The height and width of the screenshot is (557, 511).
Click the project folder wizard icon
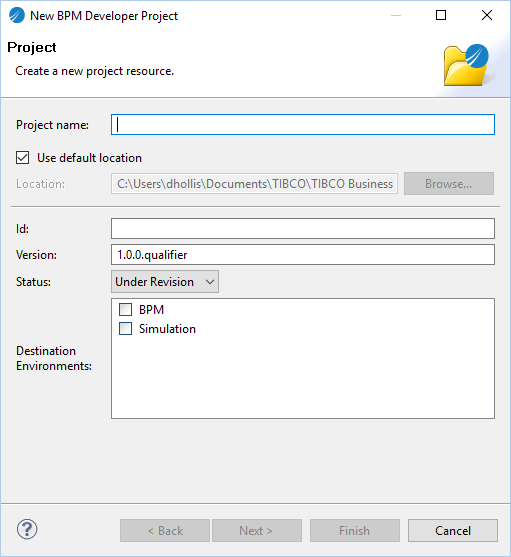[x=466, y=65]
